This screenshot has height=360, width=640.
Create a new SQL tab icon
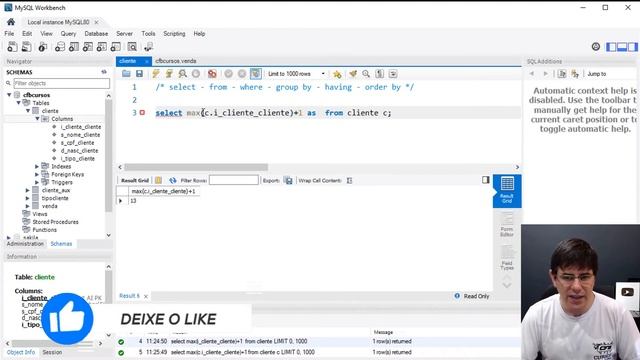[12, 47]
